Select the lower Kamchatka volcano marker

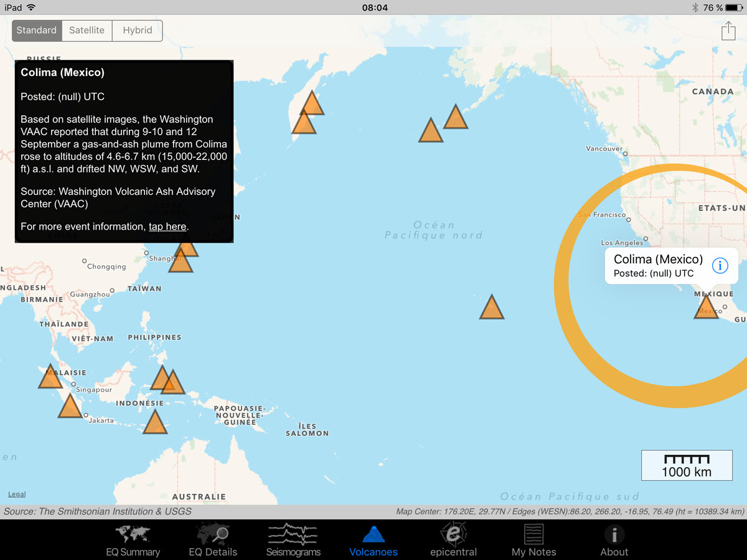click(x=304, y=122)
